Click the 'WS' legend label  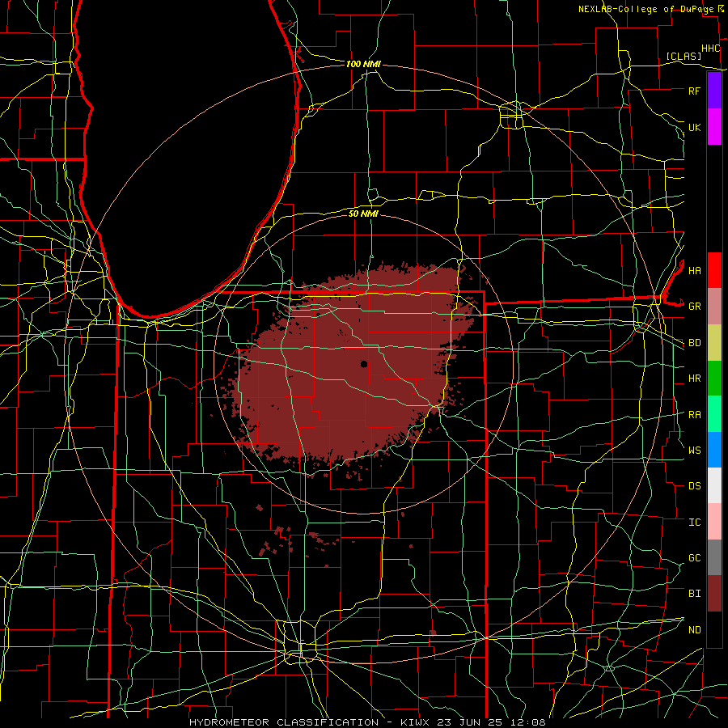tap(694, 451)
